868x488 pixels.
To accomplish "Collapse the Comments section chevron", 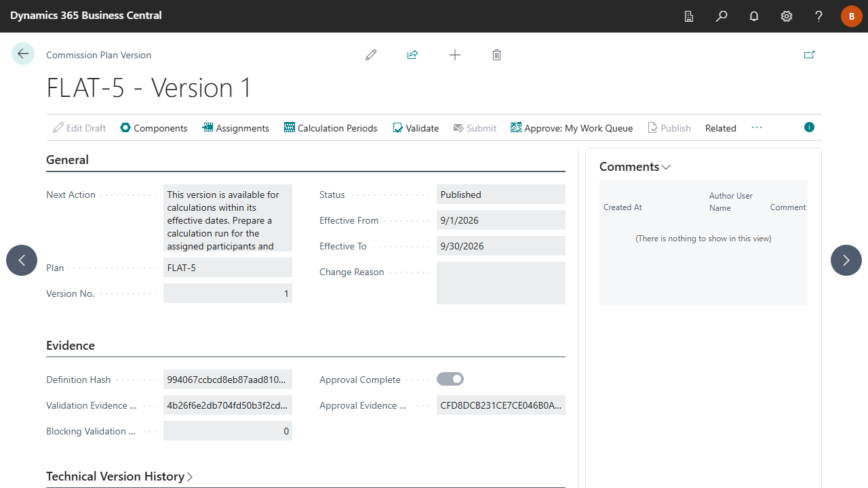I will [666, 167].
